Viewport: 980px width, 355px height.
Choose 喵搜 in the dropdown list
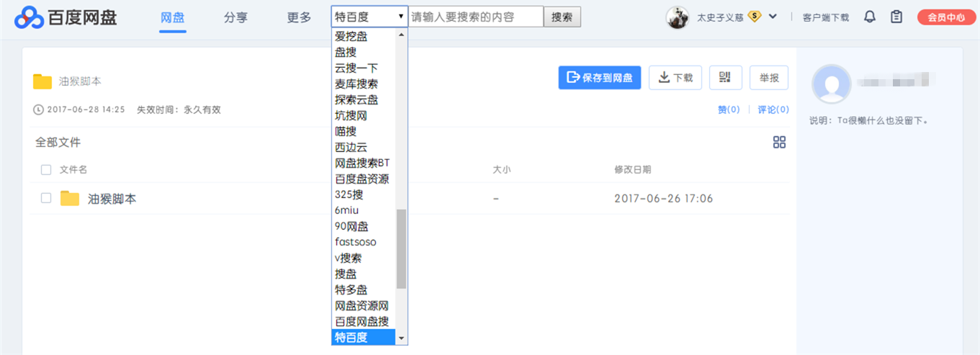pos(364,131)
